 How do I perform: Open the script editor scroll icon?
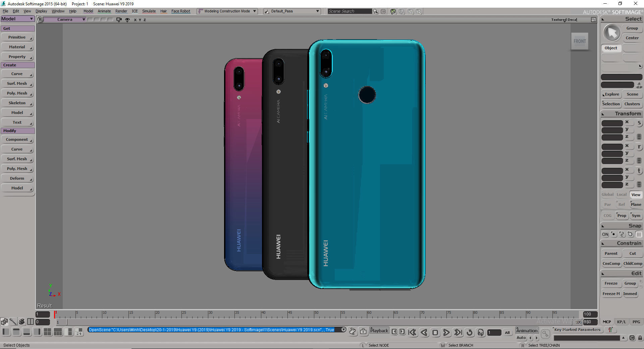[353, 331]
